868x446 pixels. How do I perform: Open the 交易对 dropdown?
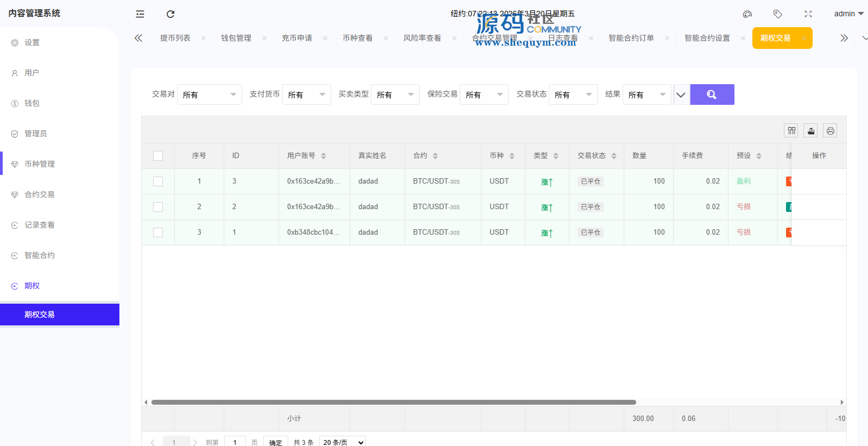click(x=209, y=95)
